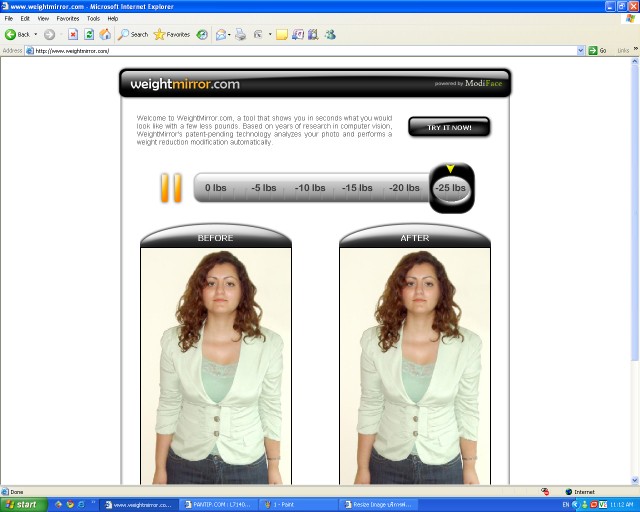The image size is (640, 512).
Task: Click the vertical scrollbar thumb
Action: point(635,212)
